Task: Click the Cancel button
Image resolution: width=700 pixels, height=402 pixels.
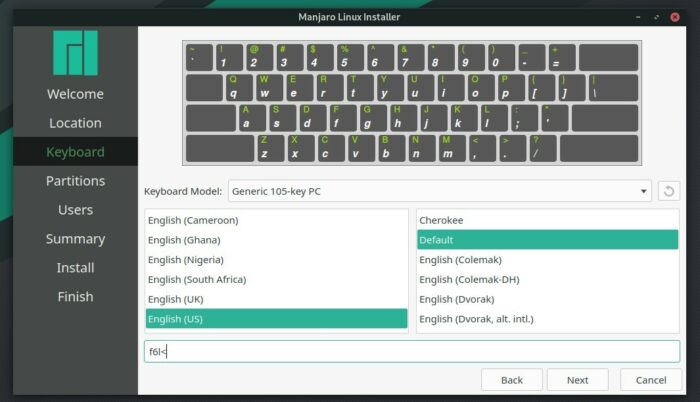Action: coord(650,380)
